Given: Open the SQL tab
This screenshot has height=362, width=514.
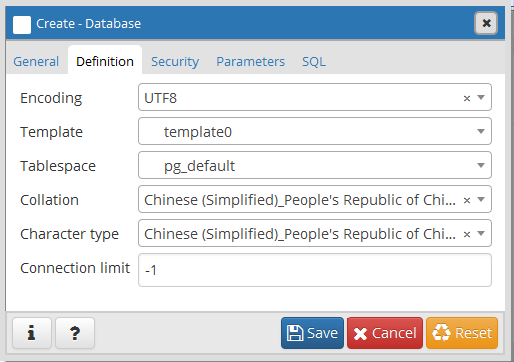Looking at the screenshot, I should tap(314, 62).
